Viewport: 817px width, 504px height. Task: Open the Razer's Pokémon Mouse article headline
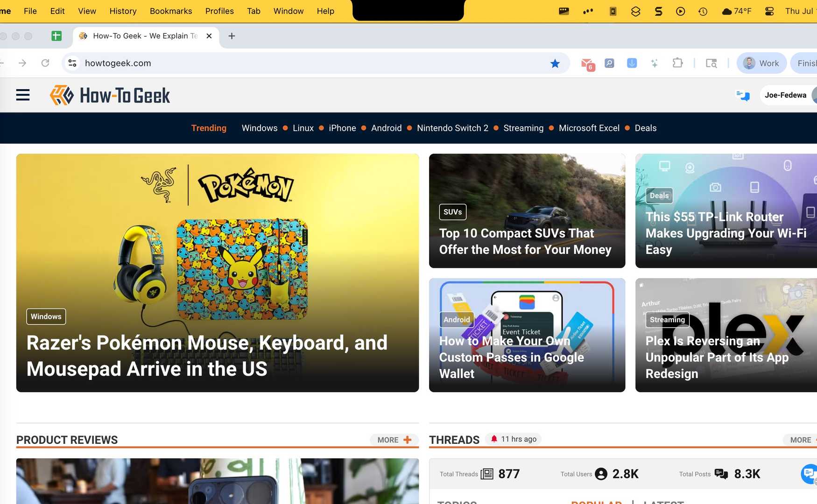point(207,356)
